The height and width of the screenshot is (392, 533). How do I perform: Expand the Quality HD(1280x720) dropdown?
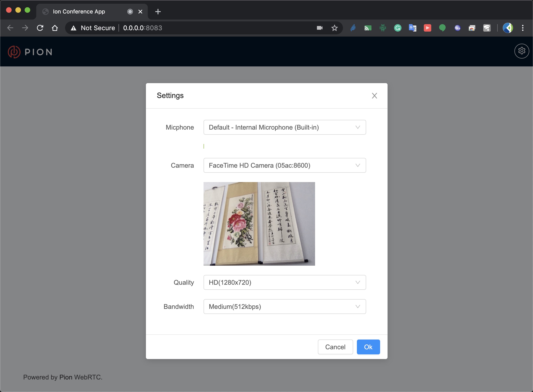coord(284,282)
